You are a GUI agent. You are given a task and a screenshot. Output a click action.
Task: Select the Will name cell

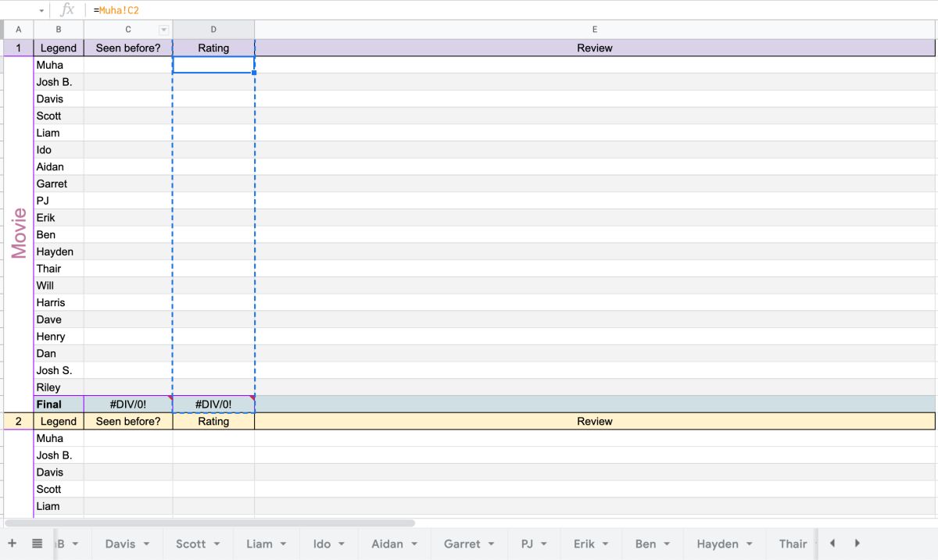pos(59,286)
